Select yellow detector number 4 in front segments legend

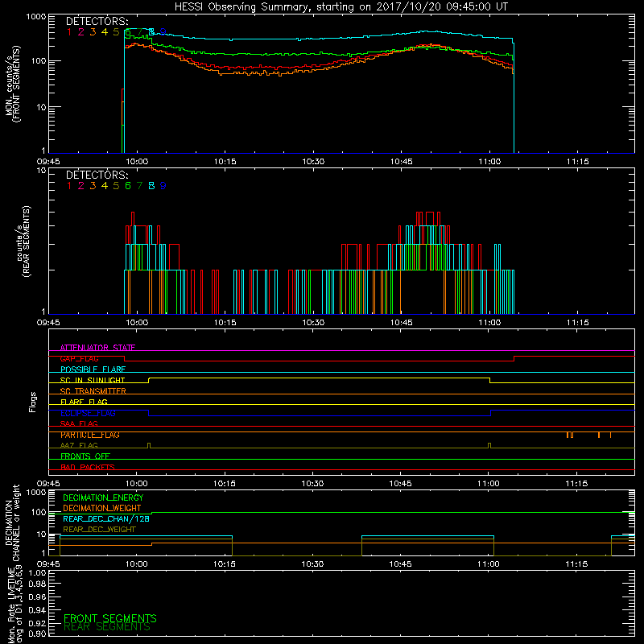click(x=105, y=31)
